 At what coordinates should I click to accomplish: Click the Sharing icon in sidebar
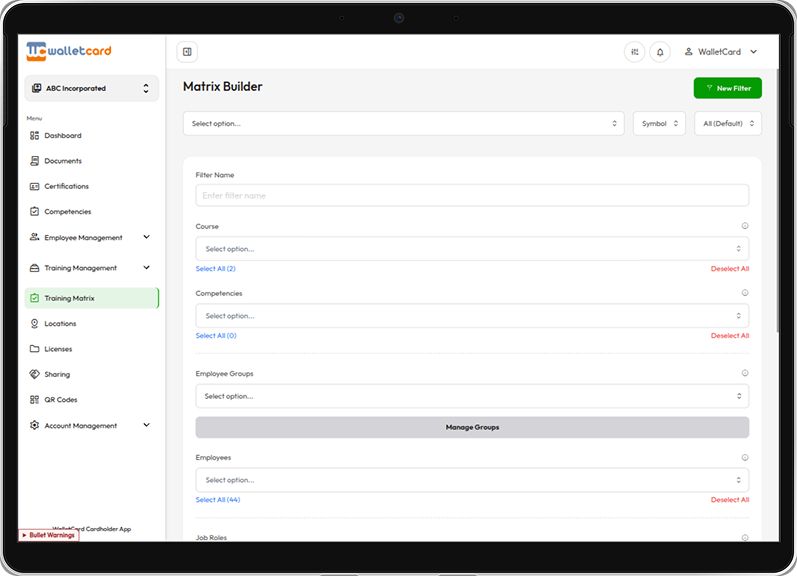pyautogui.click(x=34, y=374)
